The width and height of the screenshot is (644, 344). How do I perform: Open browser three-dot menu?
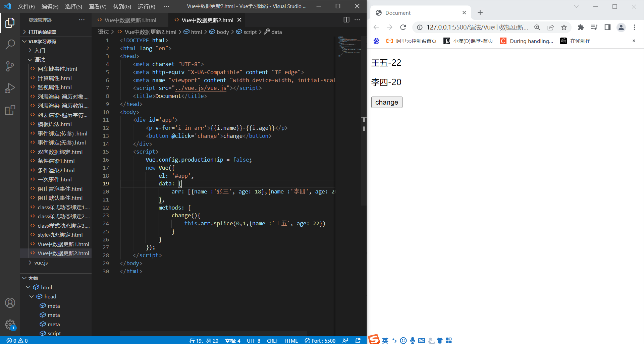click(634, 27)
